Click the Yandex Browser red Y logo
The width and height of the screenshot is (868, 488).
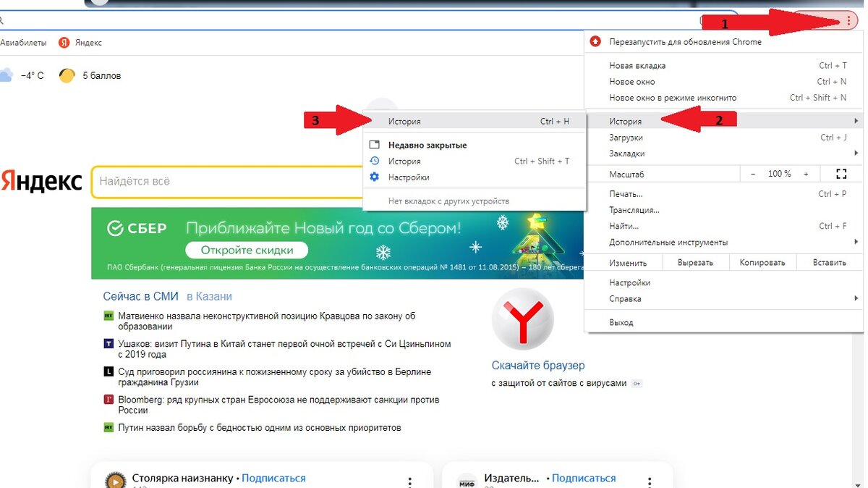click(522, 319)
